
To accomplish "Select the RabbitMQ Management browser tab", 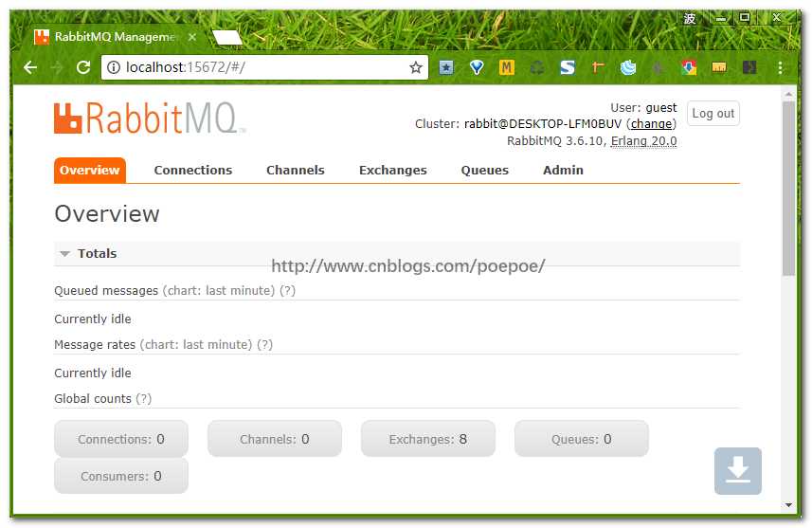I will tap(115, 37).
